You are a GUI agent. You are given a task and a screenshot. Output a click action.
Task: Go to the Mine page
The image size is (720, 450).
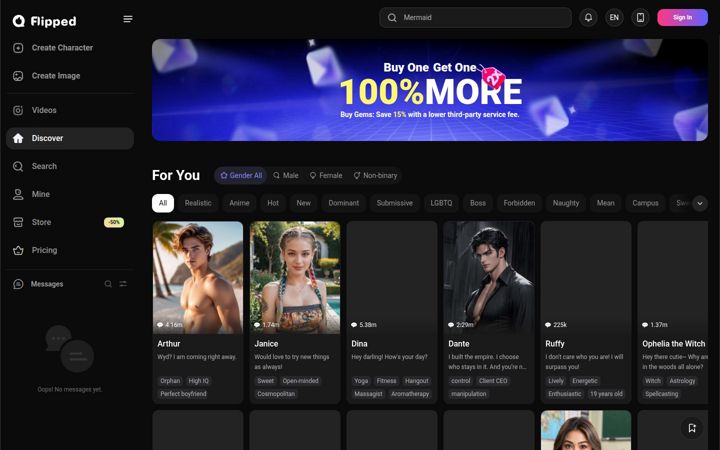70,194
